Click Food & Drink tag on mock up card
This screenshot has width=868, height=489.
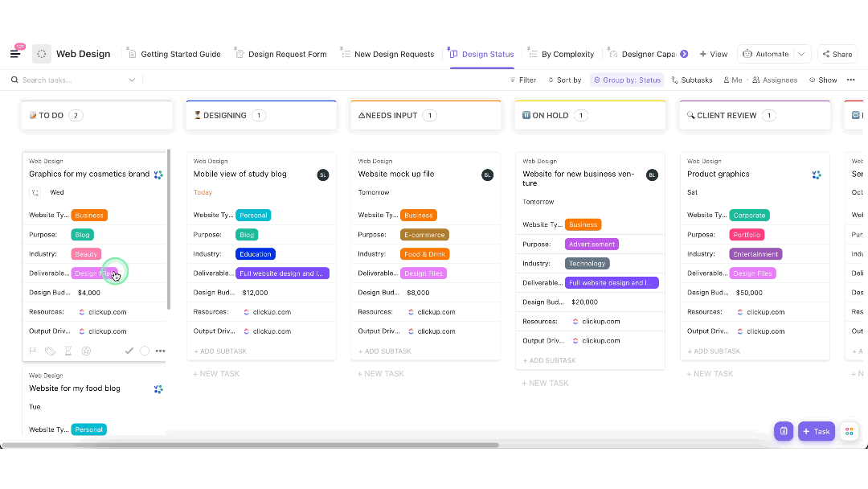pyautogui.click(x=424, y=254)
